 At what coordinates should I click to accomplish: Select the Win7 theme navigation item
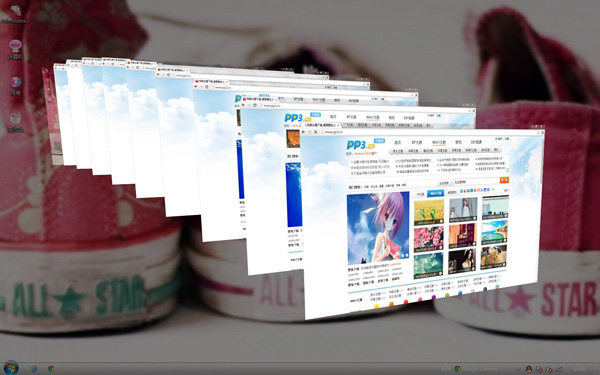click(439, 142)
